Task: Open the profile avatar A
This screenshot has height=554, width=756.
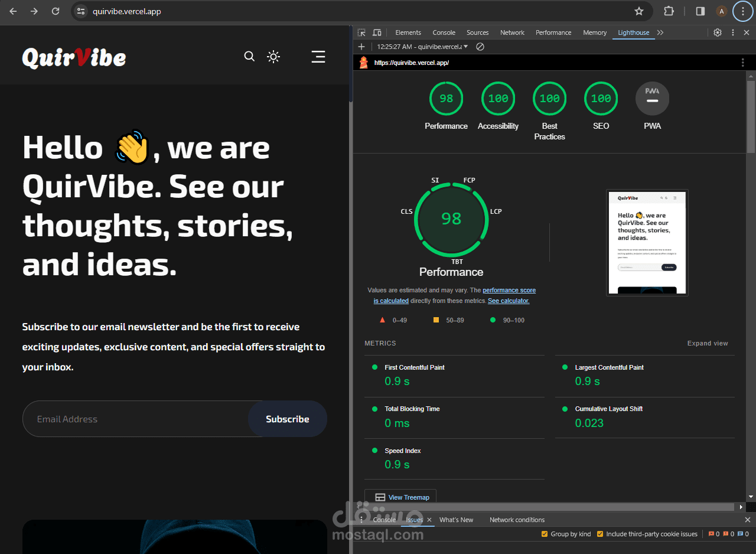Action: click(721, 11)
